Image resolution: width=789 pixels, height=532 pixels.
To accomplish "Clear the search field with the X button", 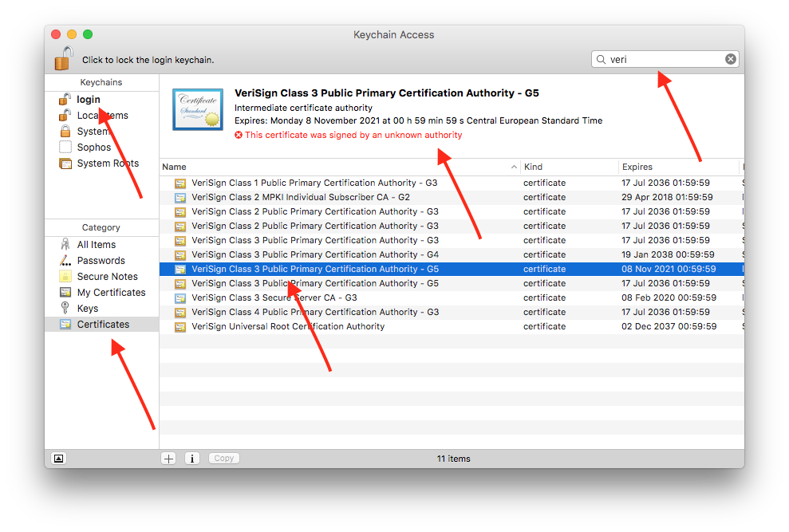I will tap(731, 59).
